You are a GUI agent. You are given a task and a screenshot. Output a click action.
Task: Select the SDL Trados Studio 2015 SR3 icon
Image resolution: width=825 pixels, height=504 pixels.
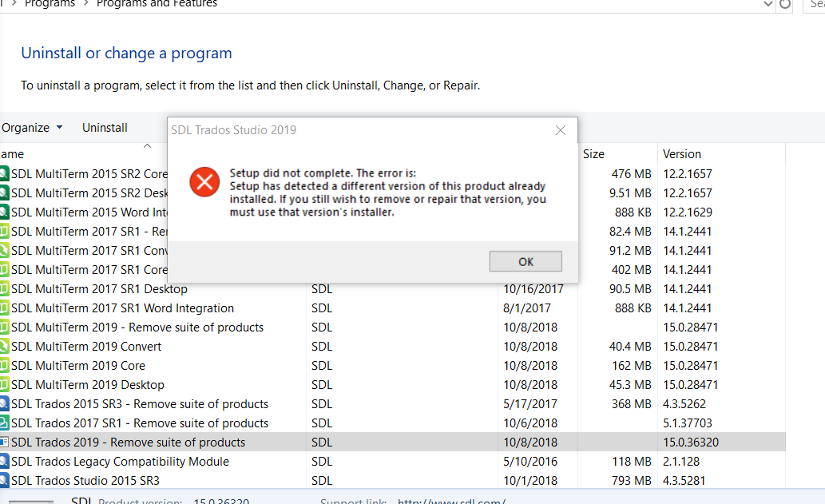4,481
